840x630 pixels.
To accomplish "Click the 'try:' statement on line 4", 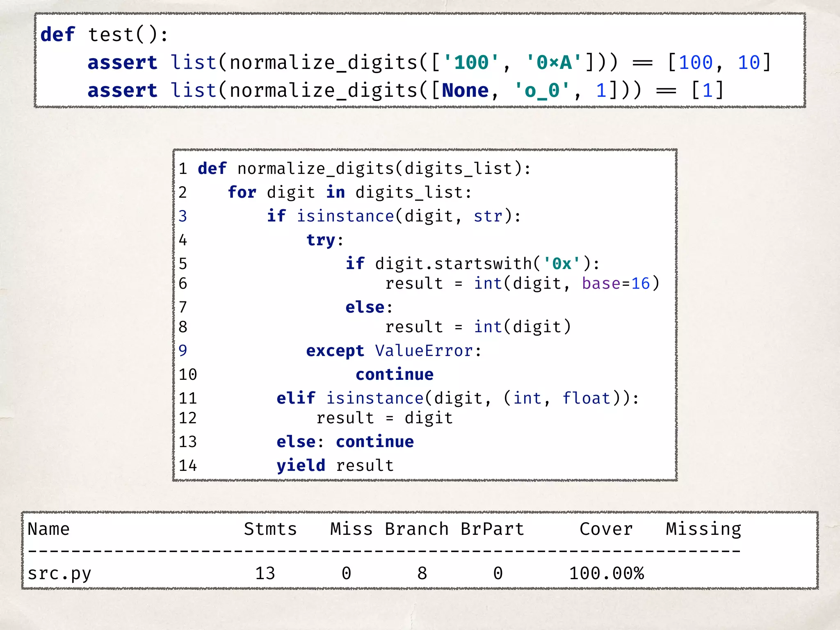I will pos(325,240).
